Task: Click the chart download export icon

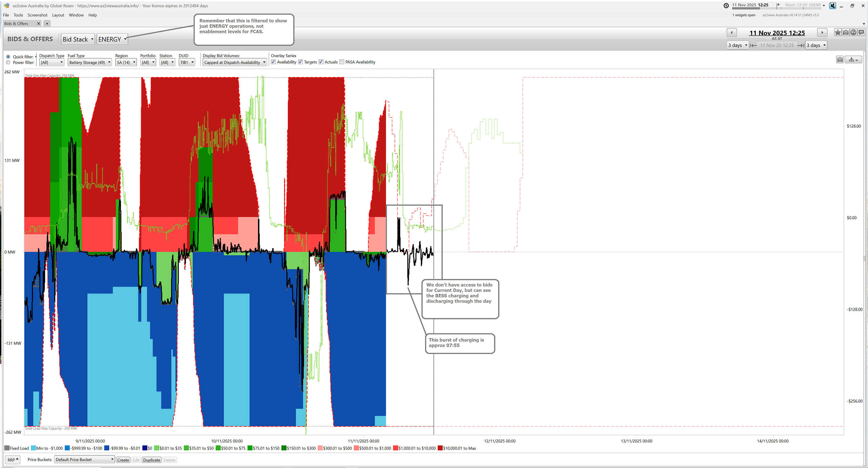Action: coord(853,60)
